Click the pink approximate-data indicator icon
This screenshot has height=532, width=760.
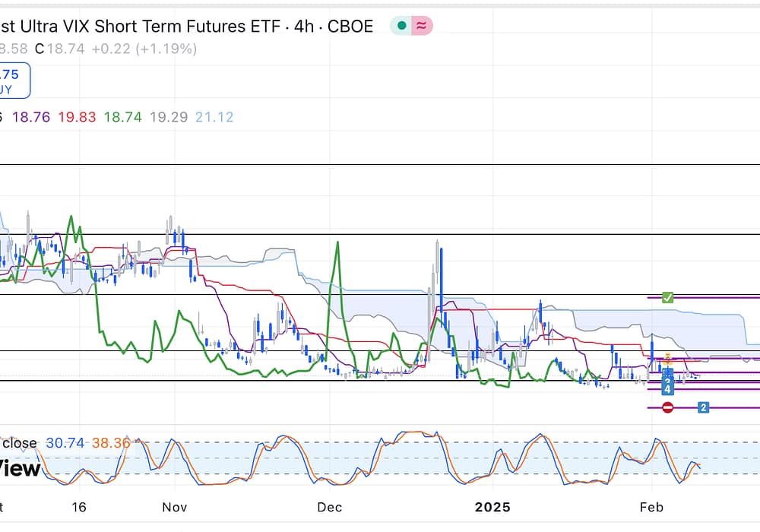coord(421,26)
